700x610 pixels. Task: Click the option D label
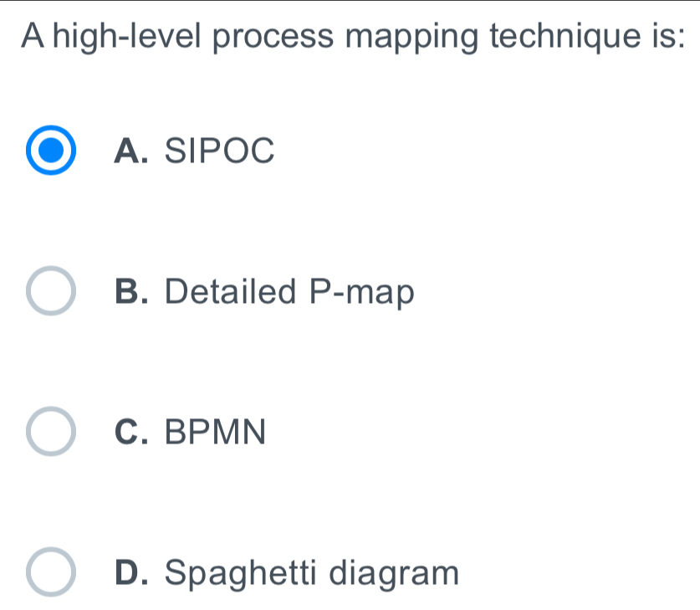point(132,572)
